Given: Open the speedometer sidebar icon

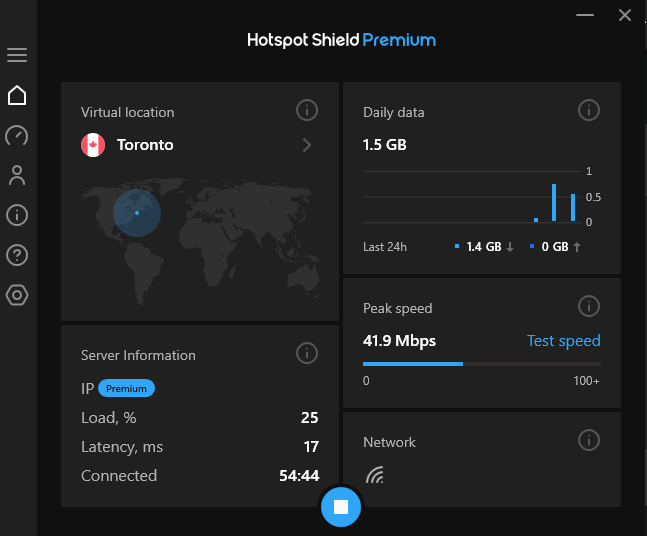Looking at the screenshot, I should [17, 135].
